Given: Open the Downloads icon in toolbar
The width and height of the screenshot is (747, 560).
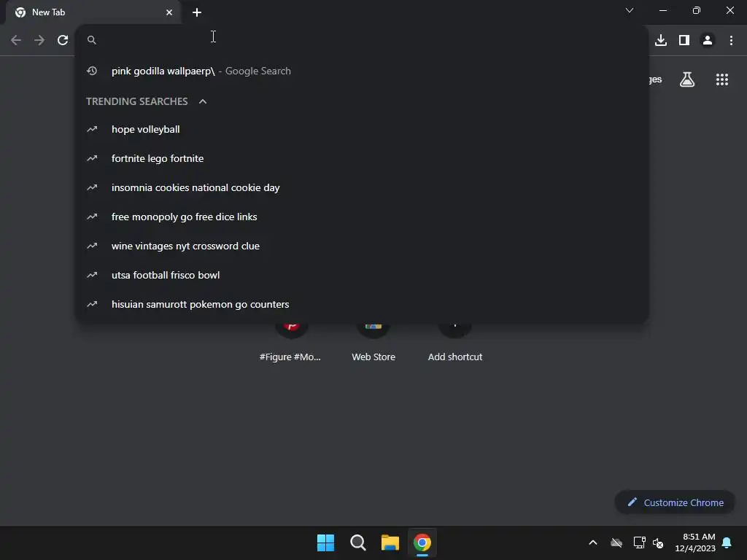Looking at the screenshot, I should 661,40.
